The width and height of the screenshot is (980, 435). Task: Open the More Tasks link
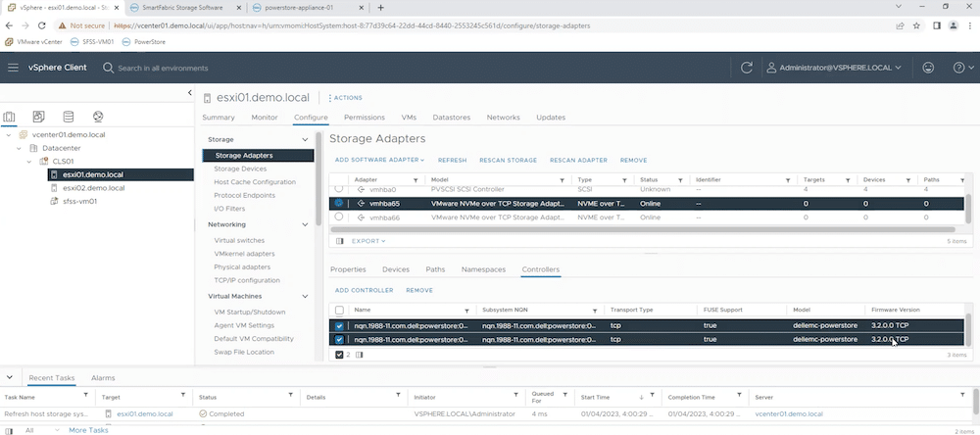tap(89, 430)
